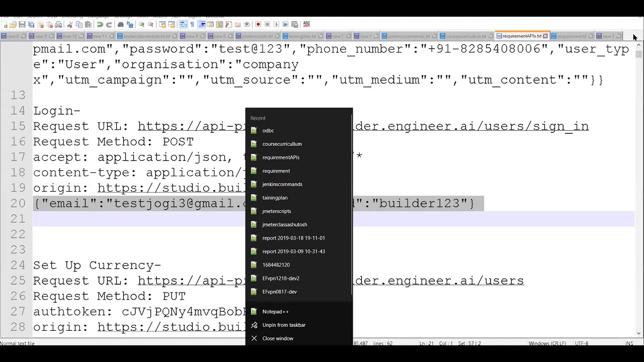Paste clipboard using the Paste icon

coord(88,24)
